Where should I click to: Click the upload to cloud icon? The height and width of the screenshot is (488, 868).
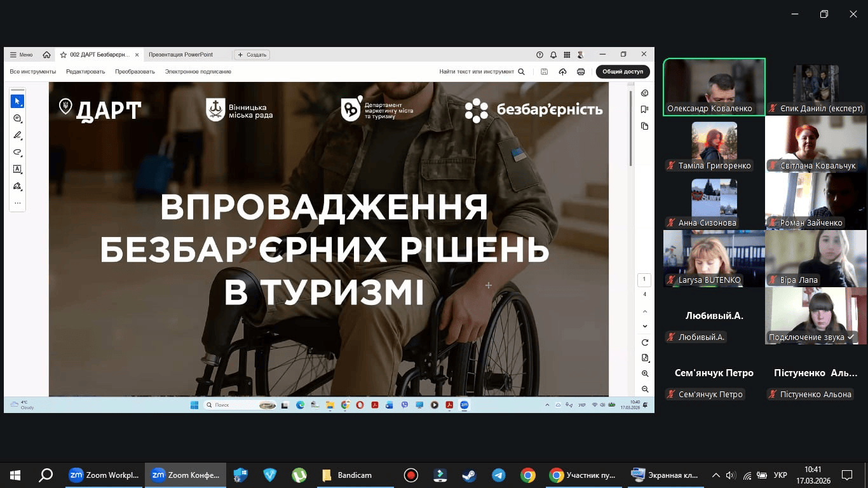pyautogui.click(x=562, y=72)
